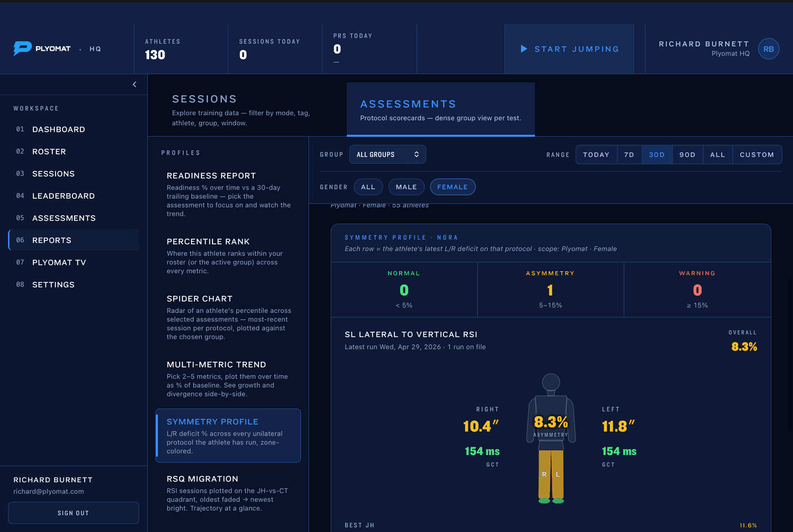The height and width of the screenshot is (532, 793).
Task: Click the body figure asymmetry diagram
Action: pyautogui.click(x=551, y=438)
